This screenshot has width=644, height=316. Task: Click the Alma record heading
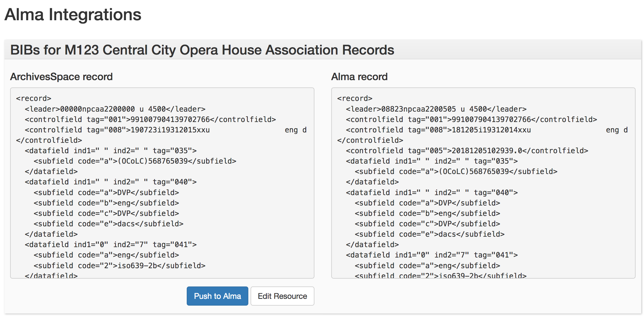tap(359, 77)
